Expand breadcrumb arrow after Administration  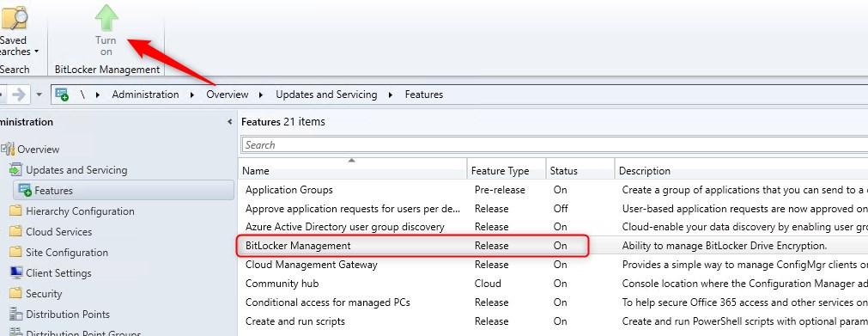(x=192, y=95)
